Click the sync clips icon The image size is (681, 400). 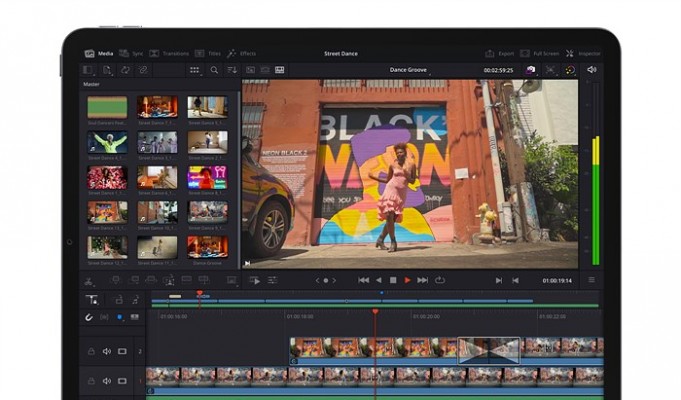(125, 70)
